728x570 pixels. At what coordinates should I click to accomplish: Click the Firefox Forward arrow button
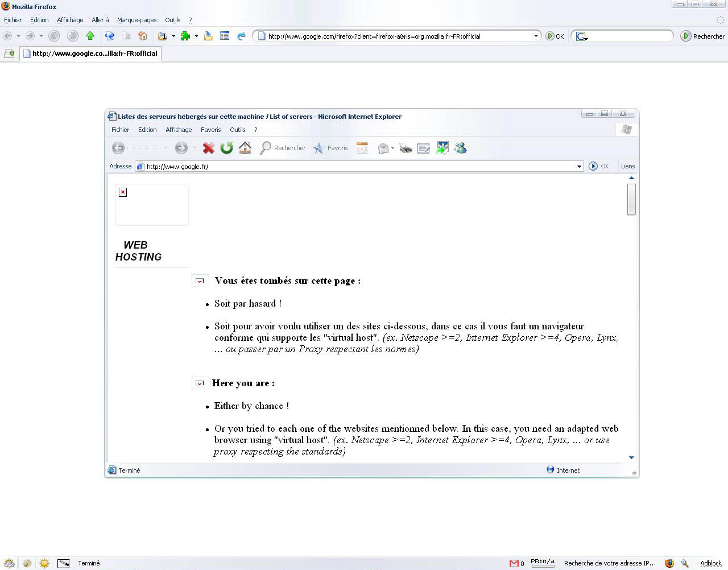(30, 36)
